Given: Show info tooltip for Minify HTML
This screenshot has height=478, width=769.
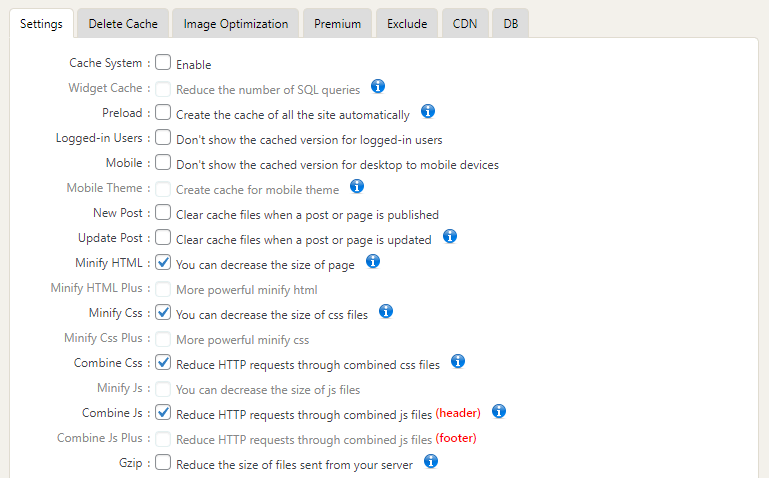Looking at the screenshot, I should pos(373,261).
